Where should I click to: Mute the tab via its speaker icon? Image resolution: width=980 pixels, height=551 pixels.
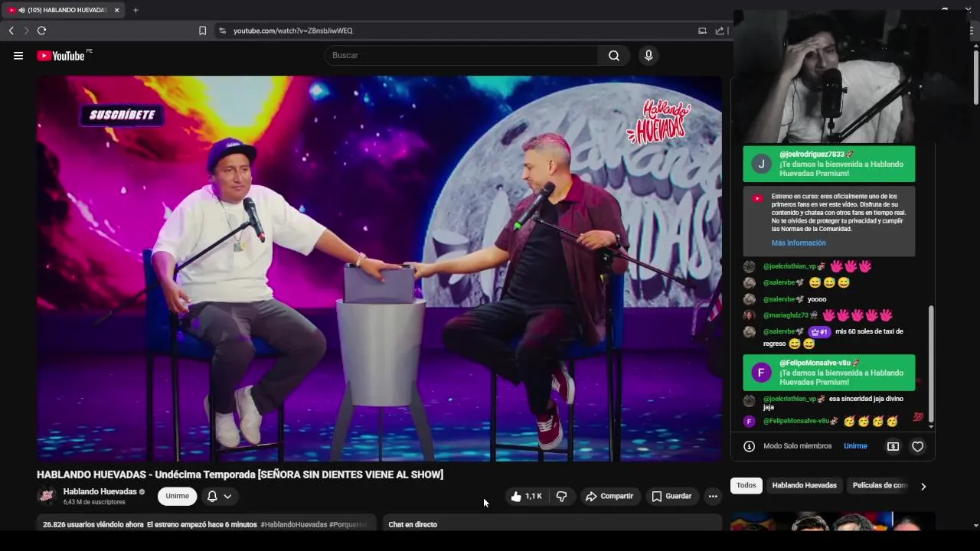(21, 10)
